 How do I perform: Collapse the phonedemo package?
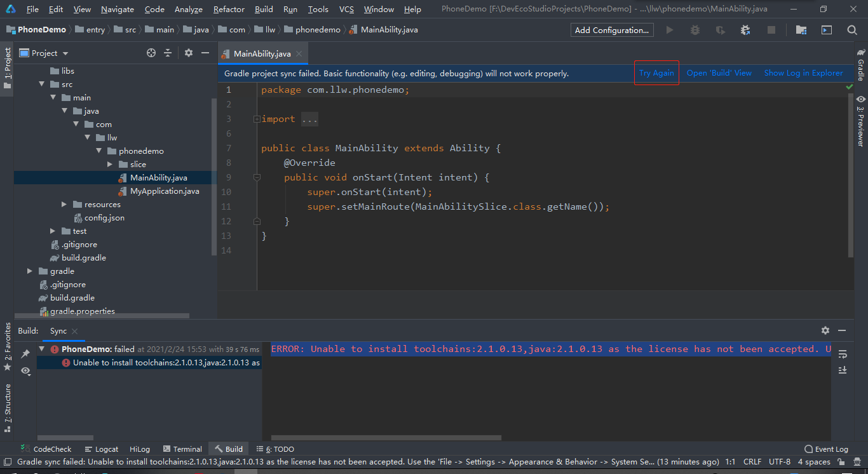99,151
